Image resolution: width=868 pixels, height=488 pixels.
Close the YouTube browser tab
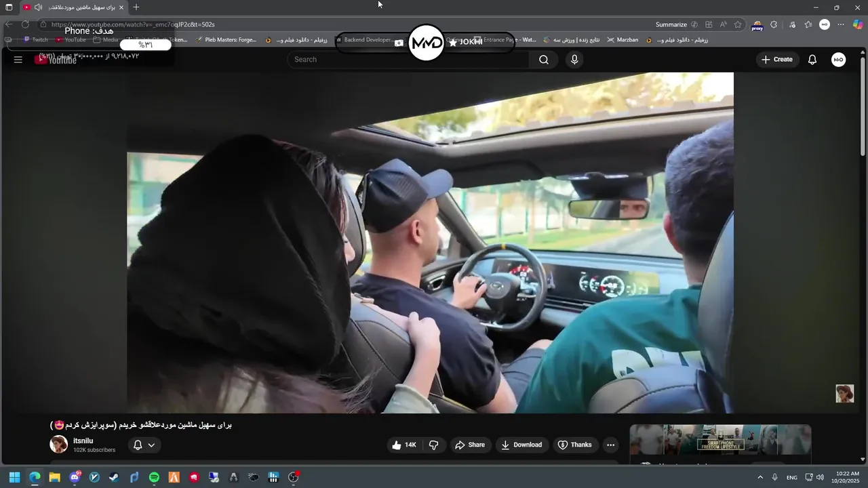click(x=121, y=7)
